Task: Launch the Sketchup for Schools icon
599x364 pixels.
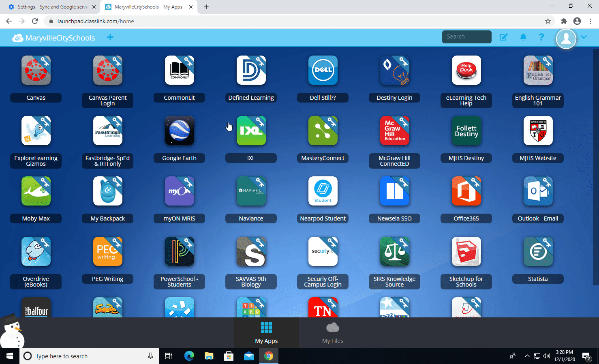Action: [x=466, y=251]
